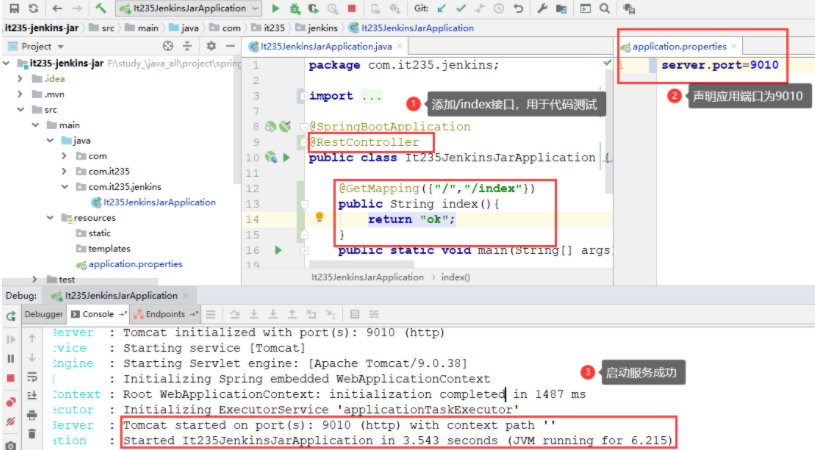Open application.properties in project tree

[x=135, y=264]
